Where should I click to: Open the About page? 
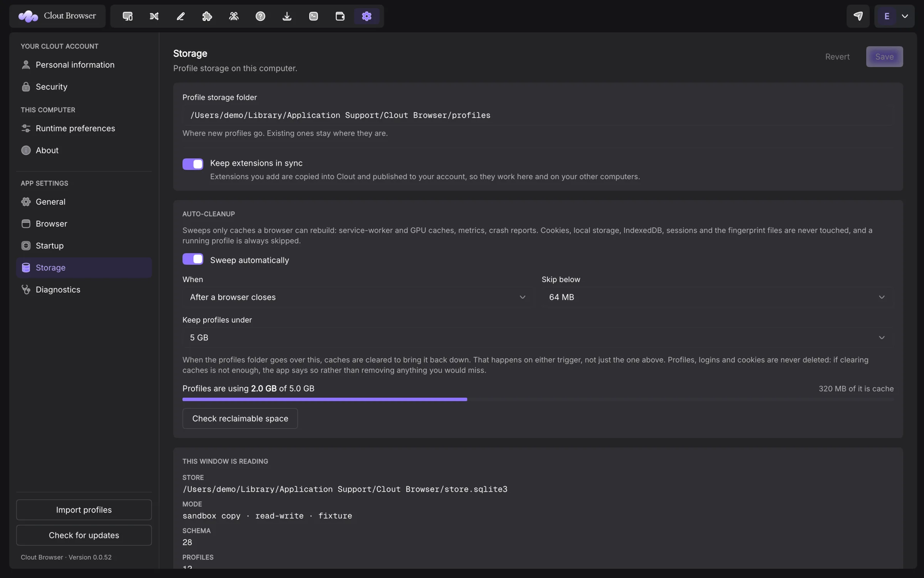(84, 150)
